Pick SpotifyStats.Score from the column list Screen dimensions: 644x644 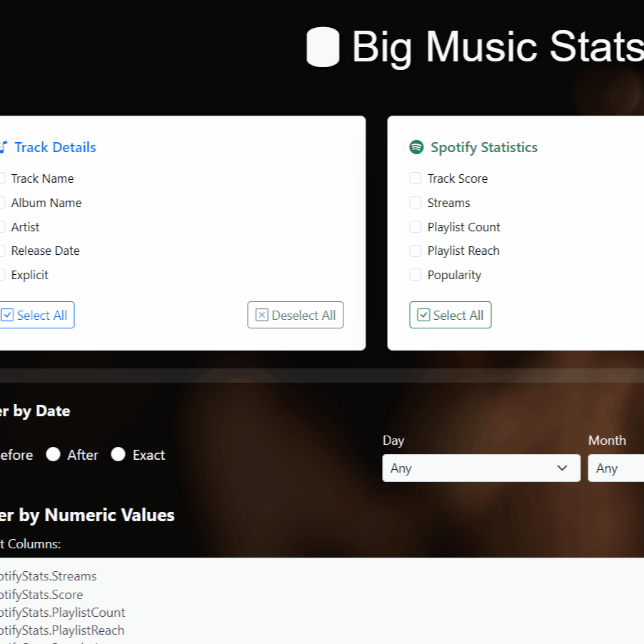[x=41, y=595]
